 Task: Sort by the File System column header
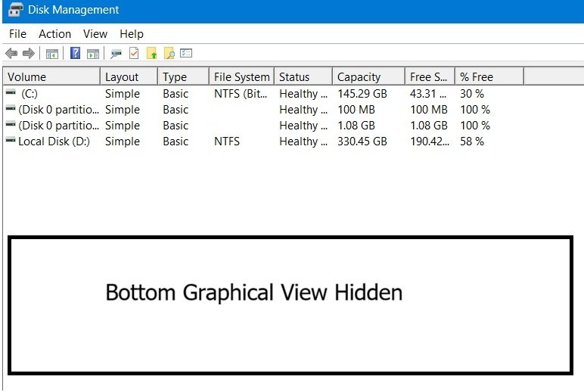[242, 76]
